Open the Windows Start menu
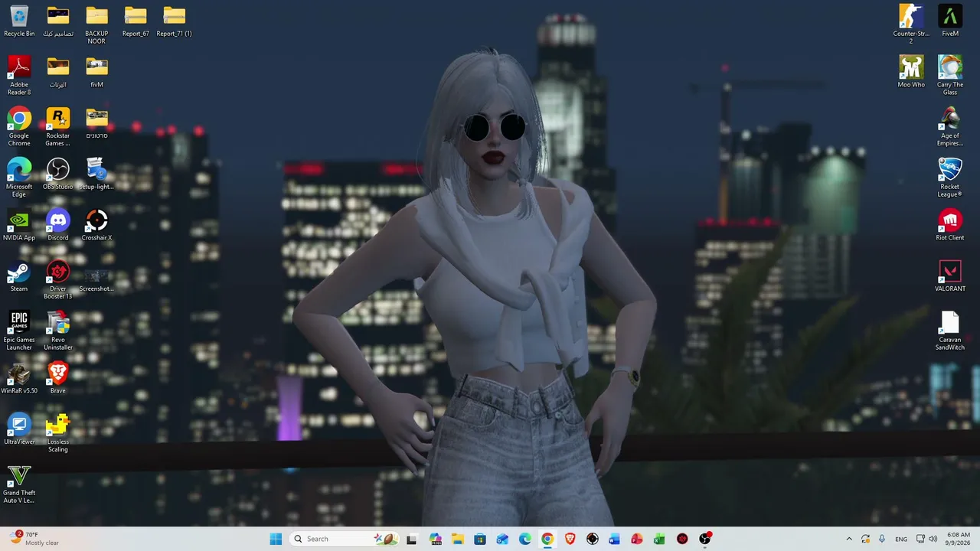The image size is (980, 551). [x=276, y=539]
